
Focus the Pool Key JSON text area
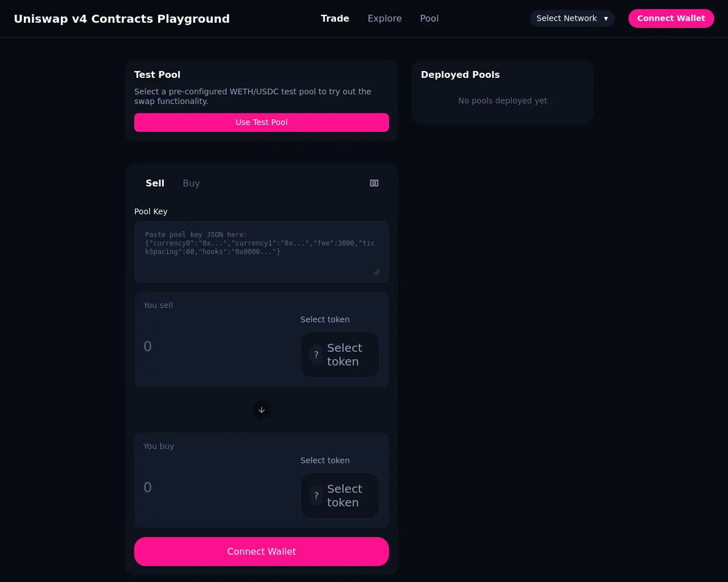262,252
